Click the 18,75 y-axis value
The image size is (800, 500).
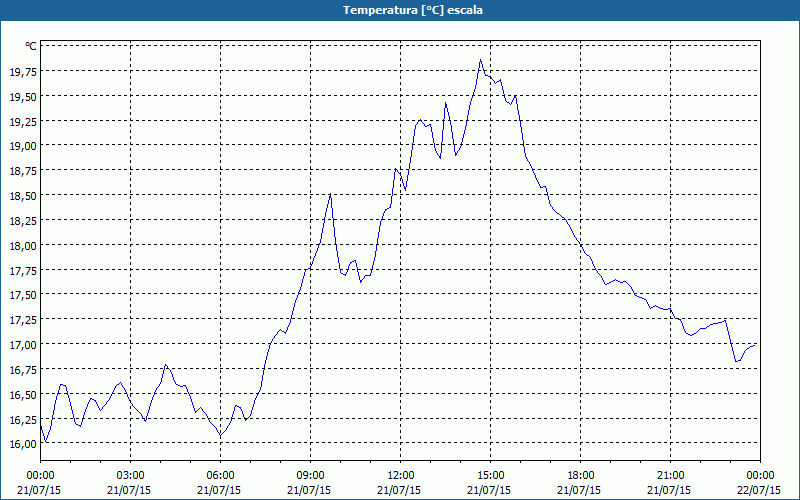click(x=23, y=171)
